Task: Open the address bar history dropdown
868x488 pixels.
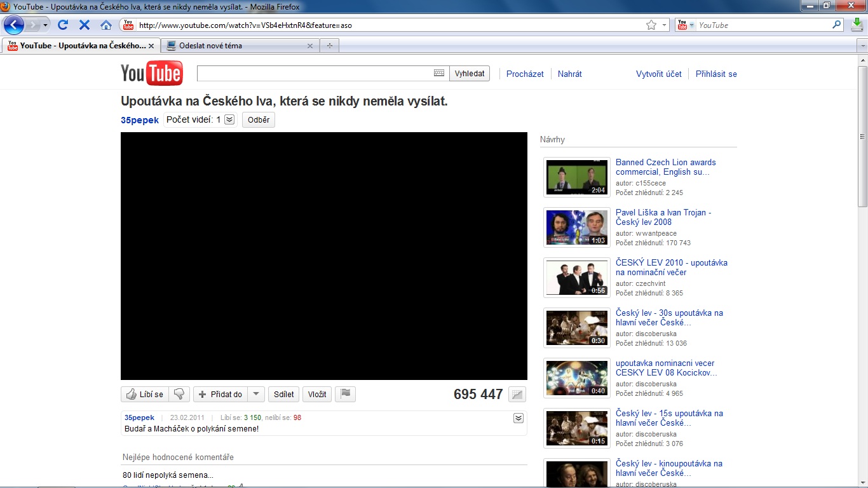Action: 665,25
